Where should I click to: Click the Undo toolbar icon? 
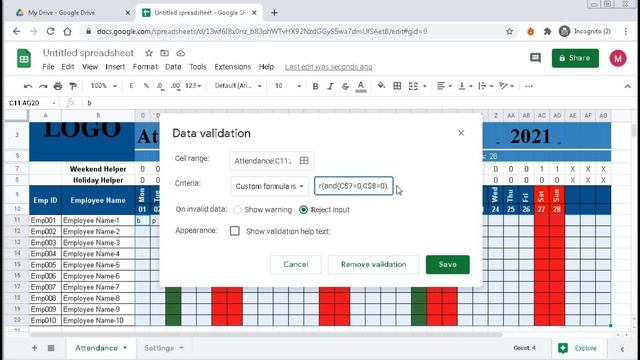pyautogui.click(x=28, y=86)
